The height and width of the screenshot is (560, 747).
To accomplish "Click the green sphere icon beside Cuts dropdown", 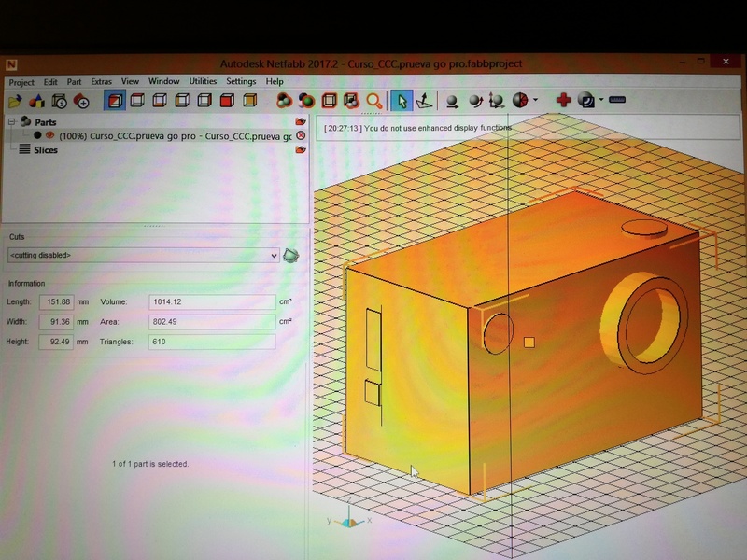I will tap(291, 256).
